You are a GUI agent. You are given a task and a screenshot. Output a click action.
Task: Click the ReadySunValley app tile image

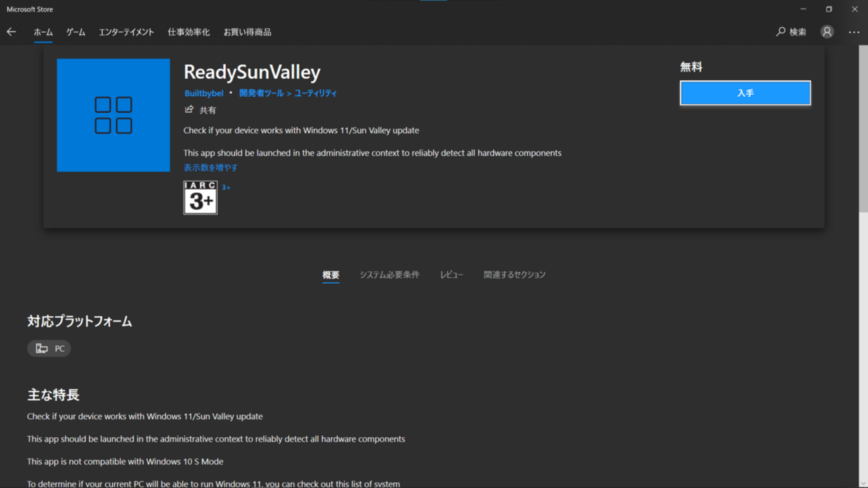tap(114, 115)
